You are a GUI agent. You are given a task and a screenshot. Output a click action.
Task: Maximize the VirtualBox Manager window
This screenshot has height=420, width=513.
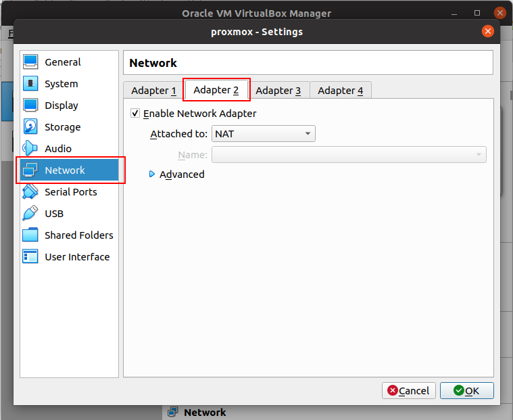coord(477,13)
